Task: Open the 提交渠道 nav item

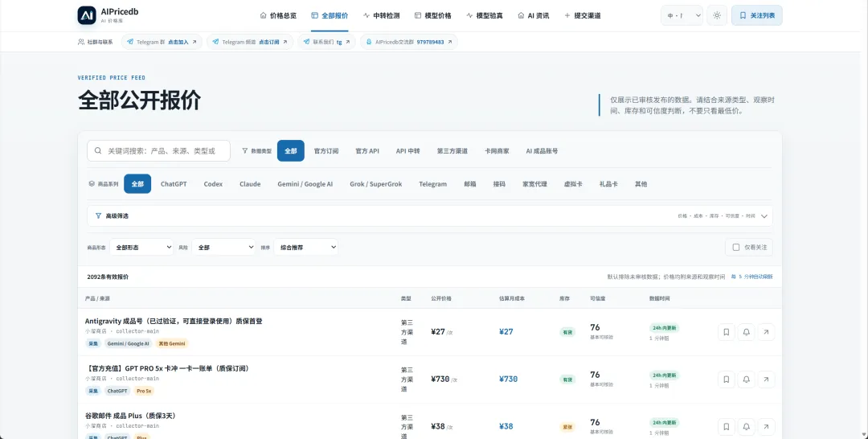Action: tap(583, 15)
